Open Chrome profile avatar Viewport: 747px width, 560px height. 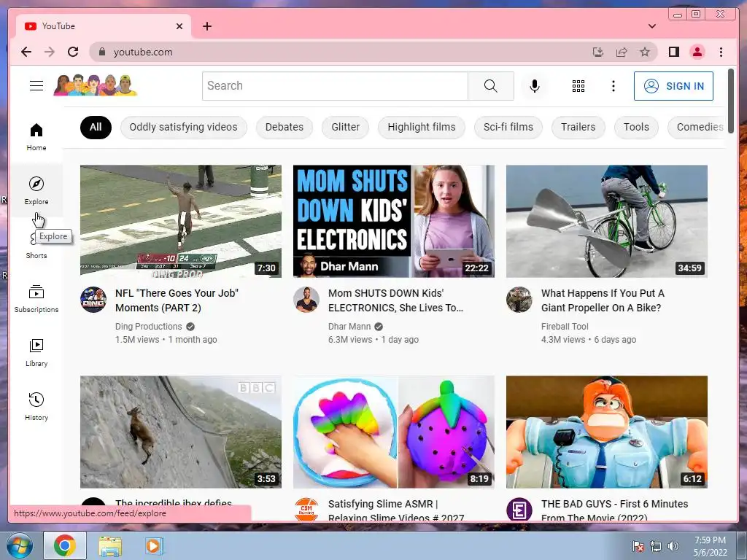pyautogui.click(x=697, y=52)
